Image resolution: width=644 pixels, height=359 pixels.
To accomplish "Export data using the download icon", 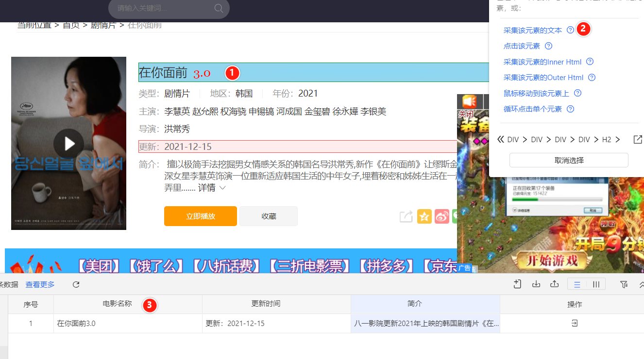I will point(536,284).
